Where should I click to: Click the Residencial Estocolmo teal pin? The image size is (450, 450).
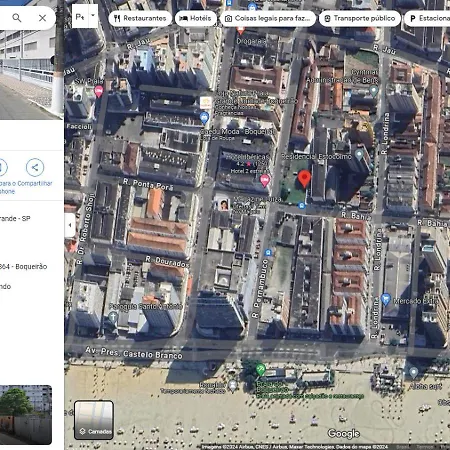click(359, 155)
